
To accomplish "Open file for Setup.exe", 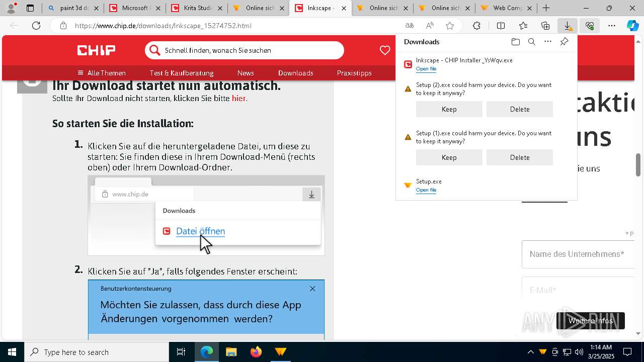I will [426, 190].
